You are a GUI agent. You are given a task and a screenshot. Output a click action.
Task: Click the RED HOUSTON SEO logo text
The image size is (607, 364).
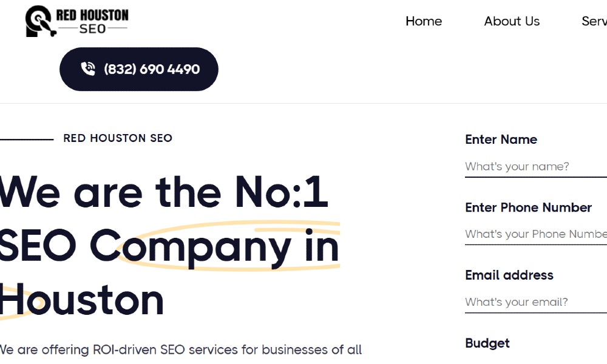(92, 21)
